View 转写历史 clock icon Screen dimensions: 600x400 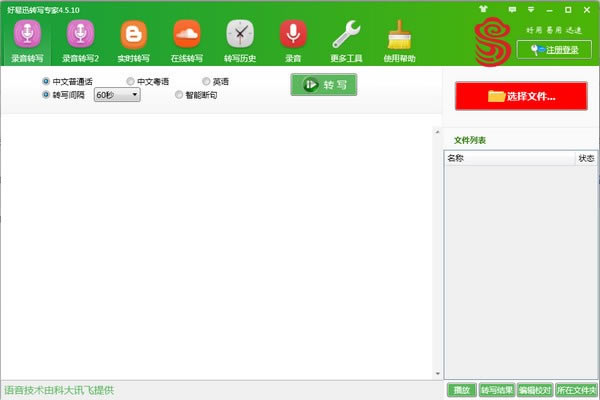240,40
